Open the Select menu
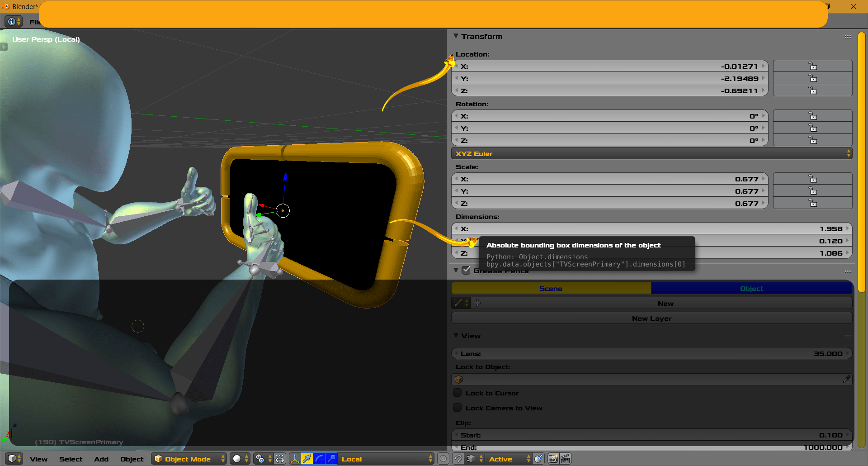This screenshot has height=466, width=868. pyautogui.click(x=71, y=459)
